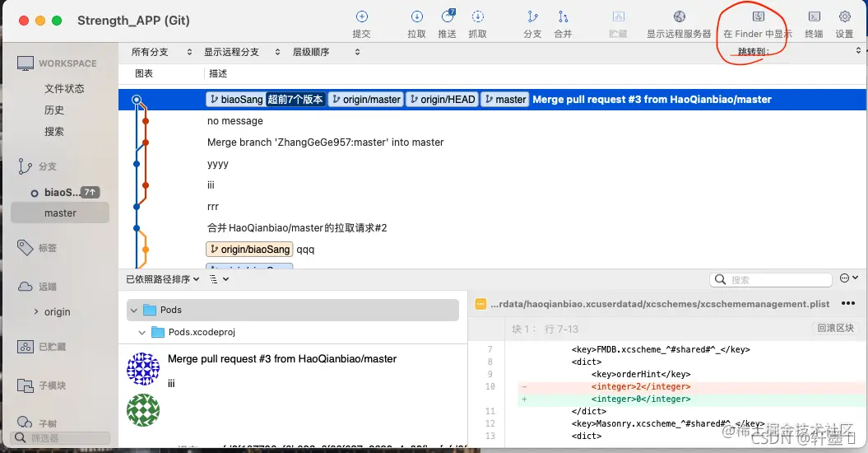Viewport: 868px width, 453px height.
Task: Click the WORKSPACE monitor icon in the sidebar
Action: (x=25, y=63)
